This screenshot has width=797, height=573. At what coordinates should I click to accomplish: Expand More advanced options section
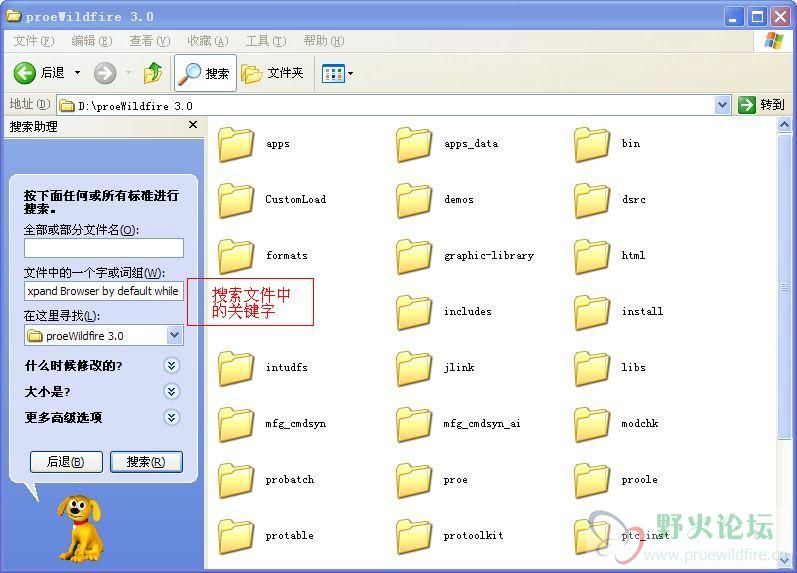tap(171, 417)
